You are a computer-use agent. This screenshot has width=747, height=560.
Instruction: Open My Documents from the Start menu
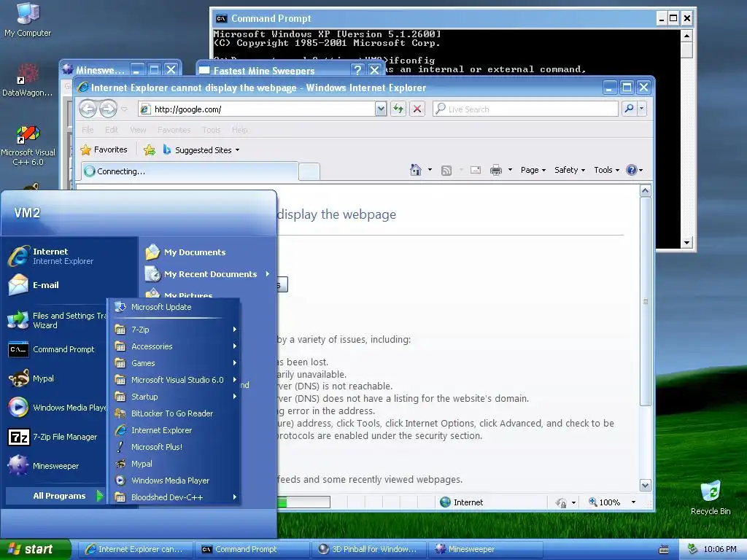click(x=208, y=252)
